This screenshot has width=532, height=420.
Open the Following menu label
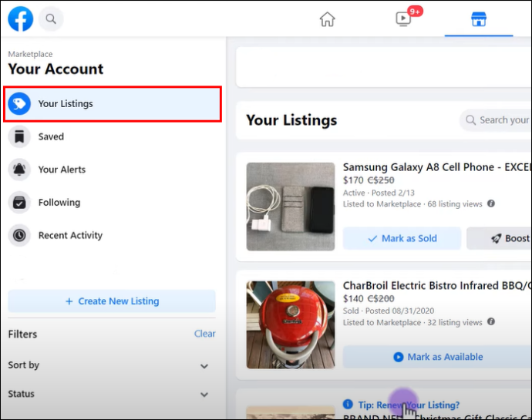tap(59, 203)
